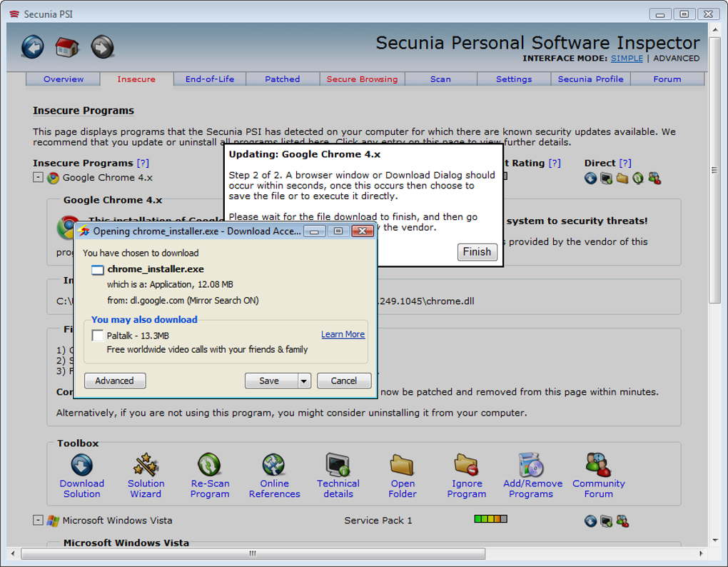Image resolution: width=728 pixels, height=567 pixels.
Task: Open Download Solution in the Toolbox
Action: [x=81, y=476]
